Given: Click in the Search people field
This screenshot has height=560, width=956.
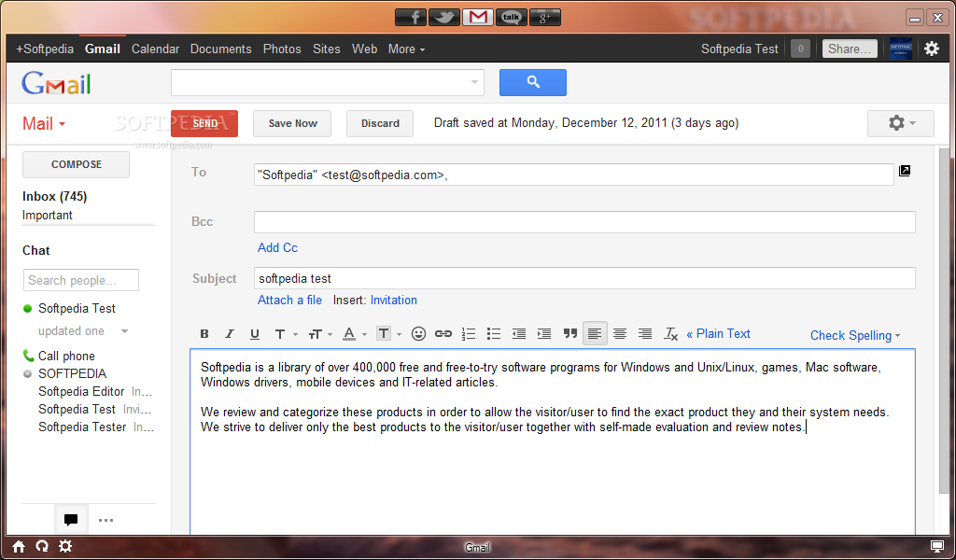Looking at the screenshot, I should (81, 280).
